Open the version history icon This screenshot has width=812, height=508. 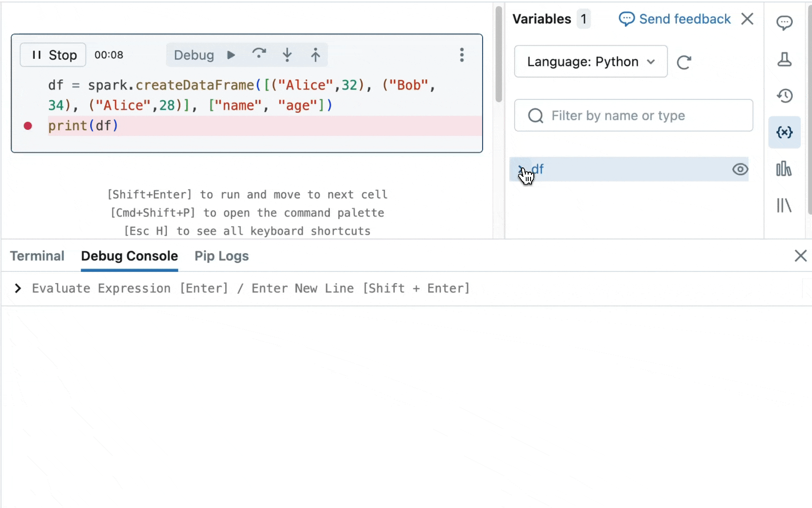click(x=784, y=96)
